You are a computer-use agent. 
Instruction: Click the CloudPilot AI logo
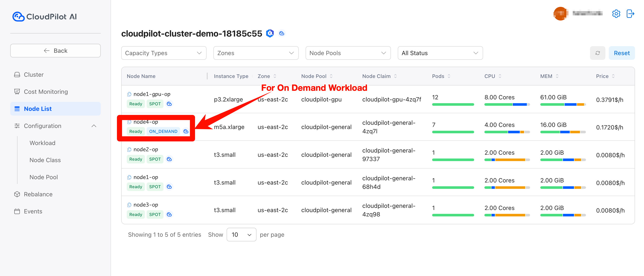45,16
